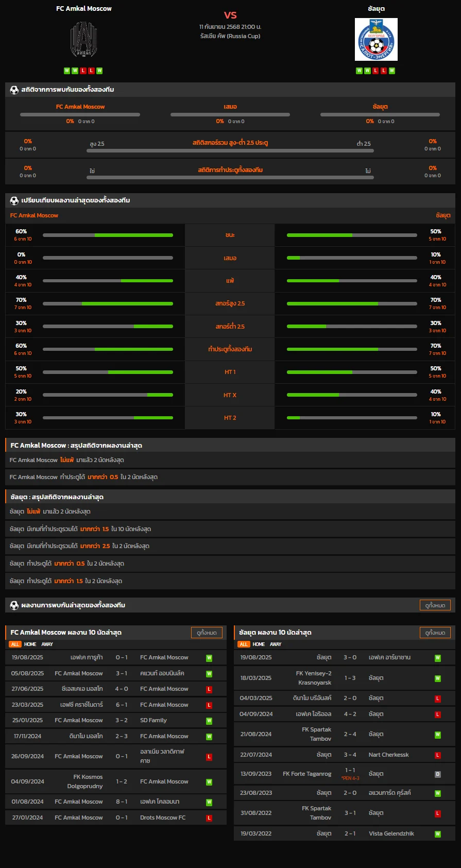Click the L badge on ชัลยุต's 31/08/2022 match
The image size is (461, 868).
coord(438,813)
